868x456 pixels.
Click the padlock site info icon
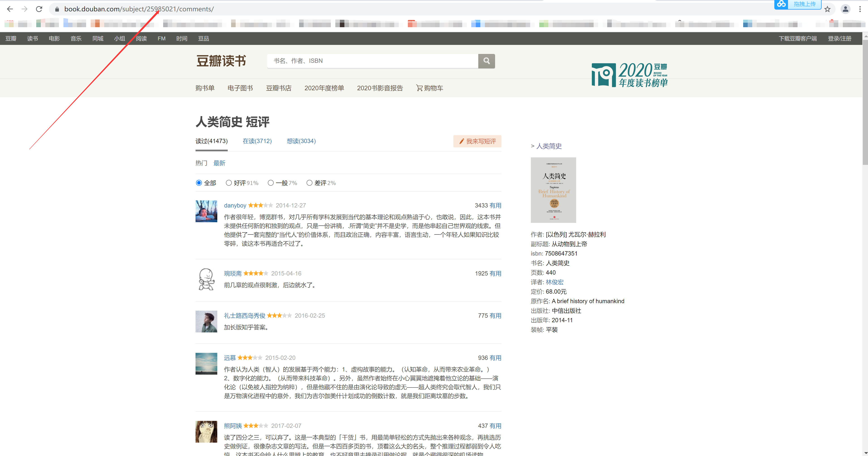(x=57, y=9)
